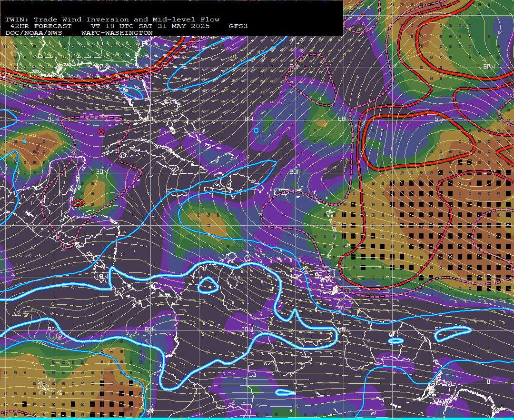
Task: Click the title 'TWIN: Trade Wind Inversion and Mid-level Flow'
Action: 112,20
